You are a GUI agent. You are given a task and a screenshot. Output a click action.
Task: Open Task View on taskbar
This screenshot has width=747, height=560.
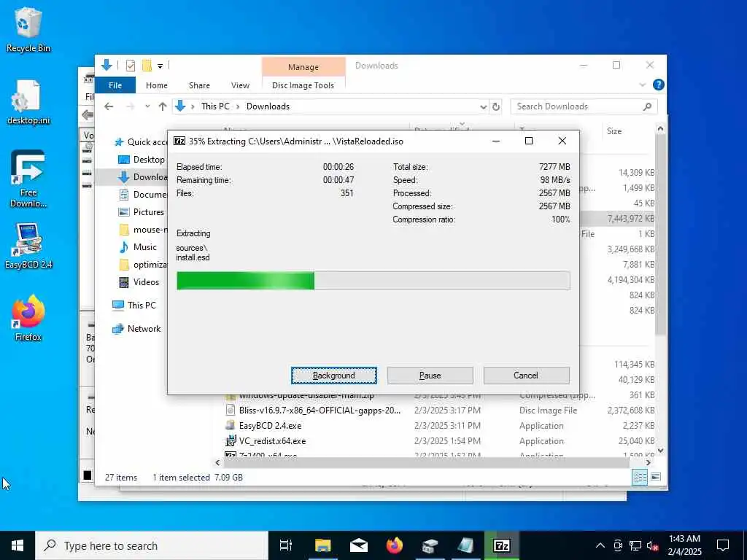coord(286,545)
